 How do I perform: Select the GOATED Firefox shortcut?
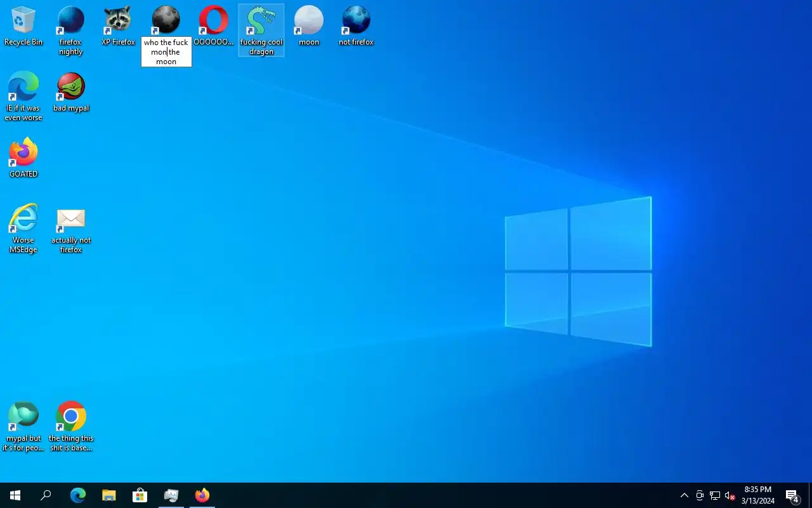tap(23, 152)
